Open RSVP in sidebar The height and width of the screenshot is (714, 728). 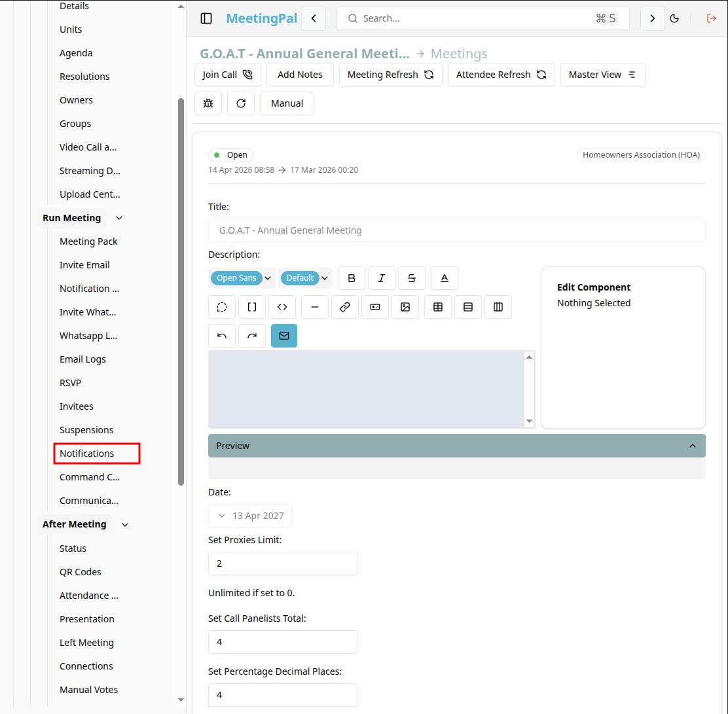coord(70,383)
